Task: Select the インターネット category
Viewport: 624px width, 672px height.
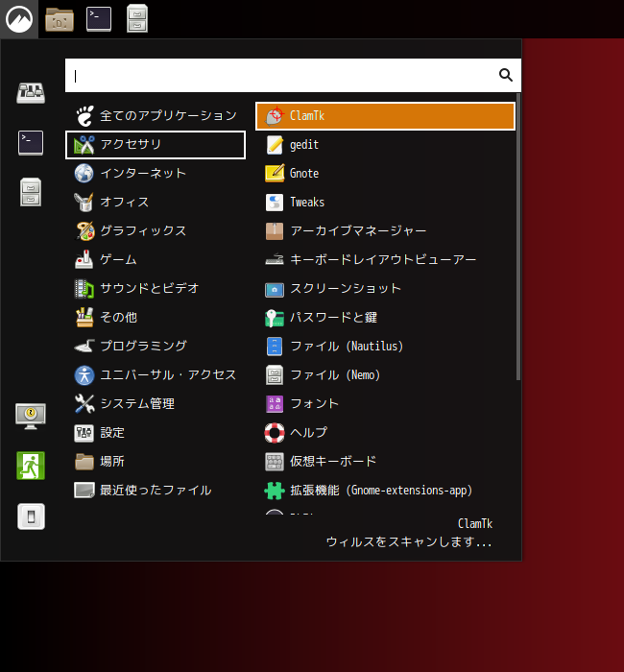Action: [156, 174]
